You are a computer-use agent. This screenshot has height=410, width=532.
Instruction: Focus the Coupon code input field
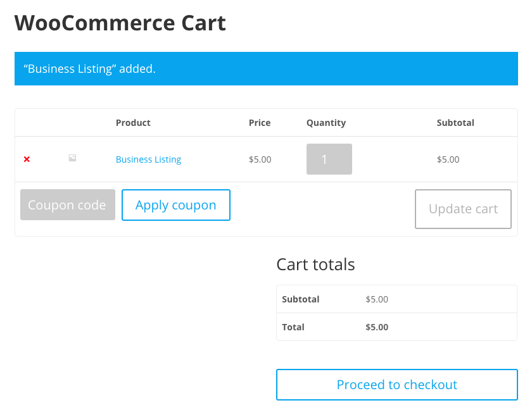pyautogui.click(x=68, y=204)
